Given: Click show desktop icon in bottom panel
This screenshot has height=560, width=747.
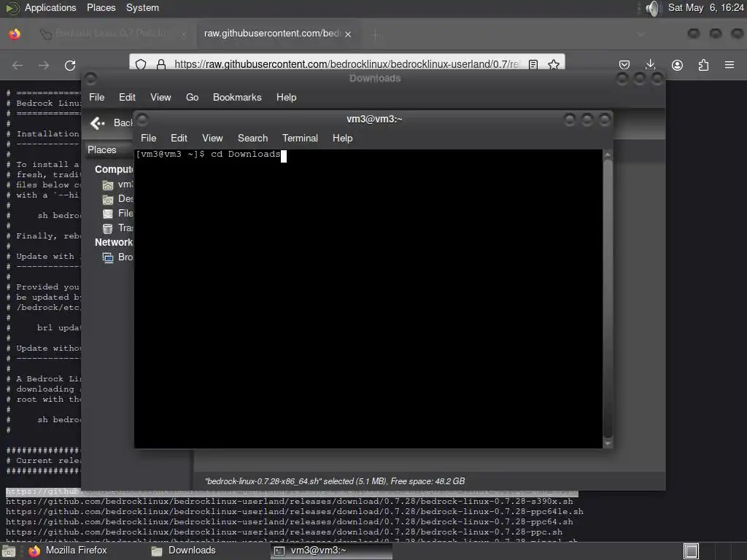Looking at the screenshot, I should 8,551.
